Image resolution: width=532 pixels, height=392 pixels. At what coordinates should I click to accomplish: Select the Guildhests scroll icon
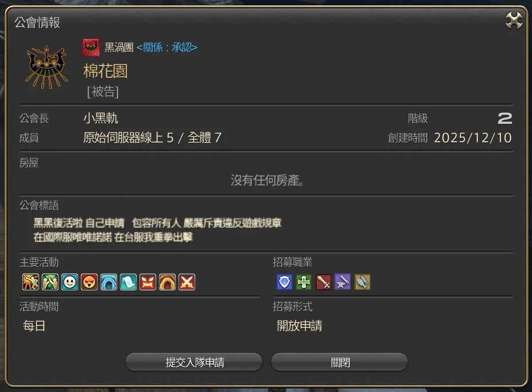click(x=128, y=282)
